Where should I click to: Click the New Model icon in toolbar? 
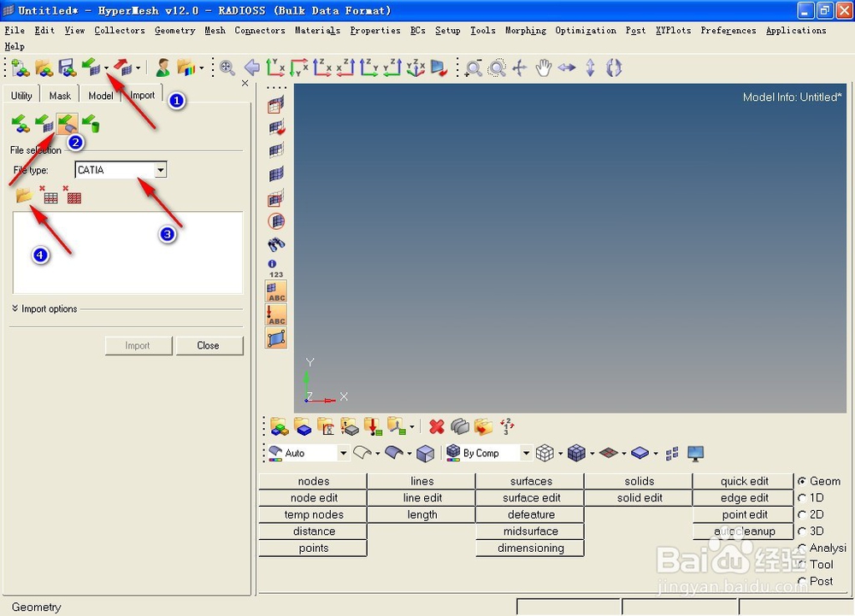(21, 68)
